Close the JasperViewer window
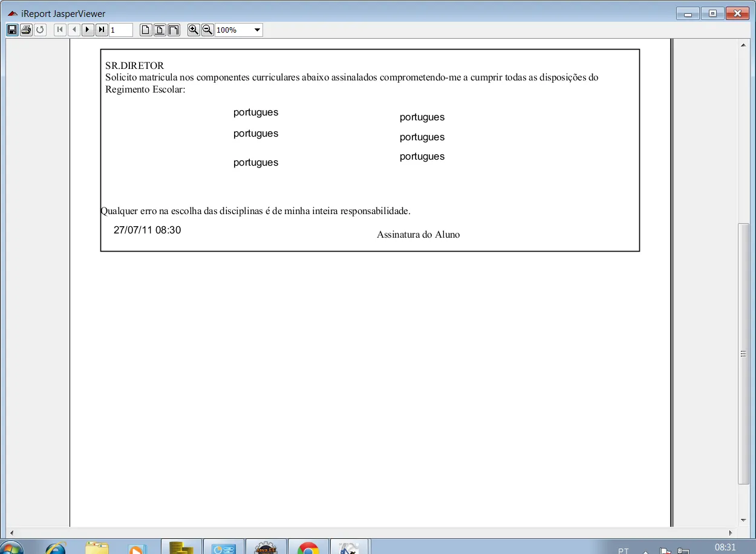The image size is (756, 554). coord(738,13)
